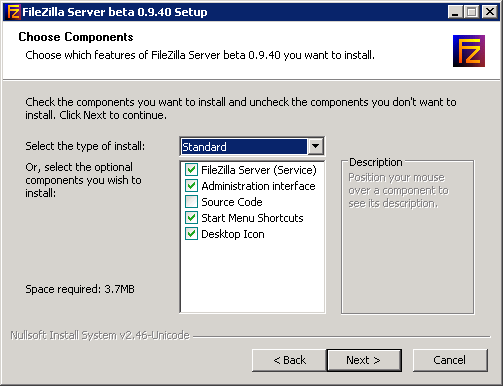Uncheck the FileZilla Server (Service) checkbox

pyautogui.click(x=191, y=170)
